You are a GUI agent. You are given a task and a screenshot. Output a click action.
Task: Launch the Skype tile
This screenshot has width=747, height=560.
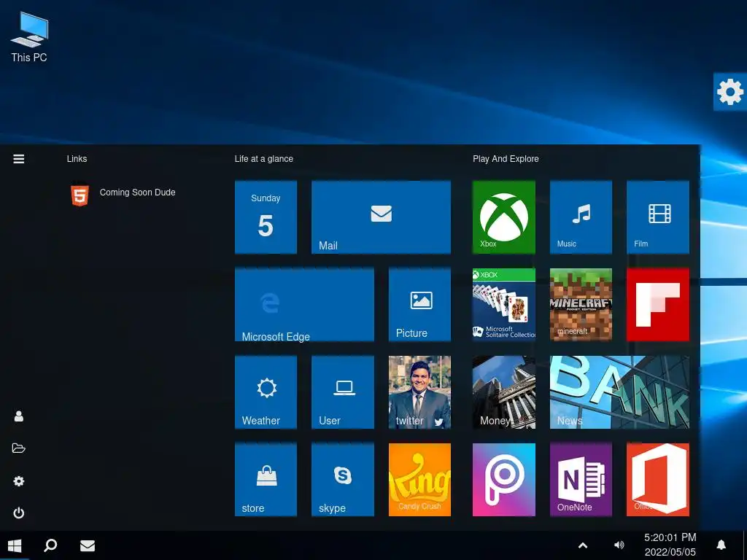click(x=343, y=480)
